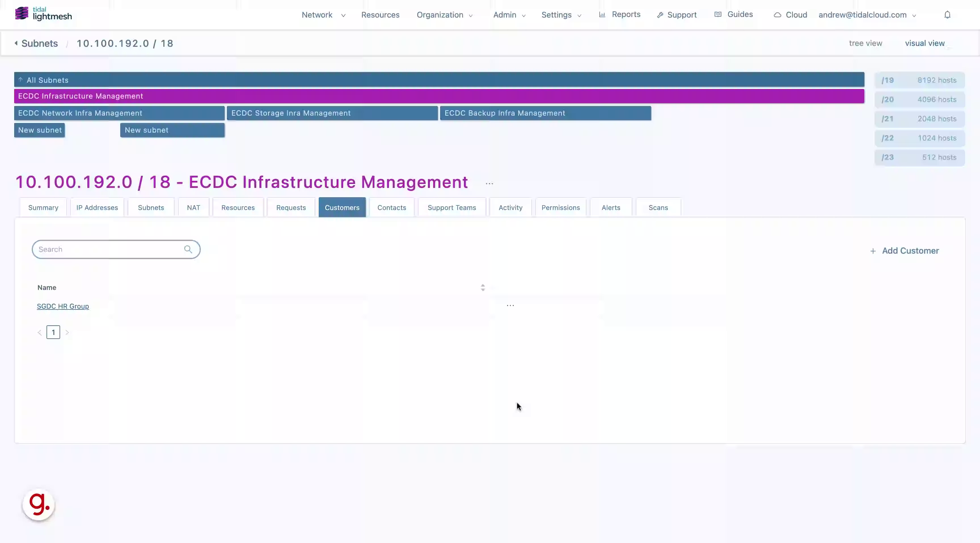Viewport: 980px width, 543px height.
Task: Open SGDC HR Group row options menu
Action: (x=510, y=305)
